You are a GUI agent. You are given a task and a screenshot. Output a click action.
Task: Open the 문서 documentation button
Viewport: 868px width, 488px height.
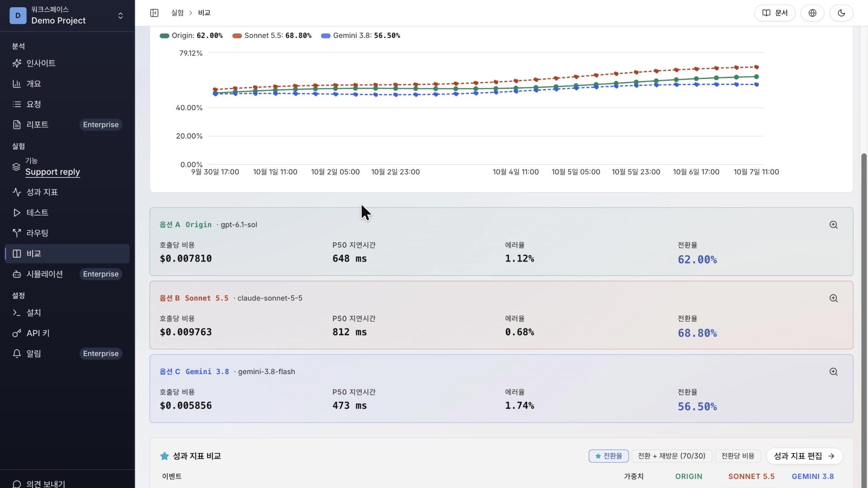[x=775, y=13]
